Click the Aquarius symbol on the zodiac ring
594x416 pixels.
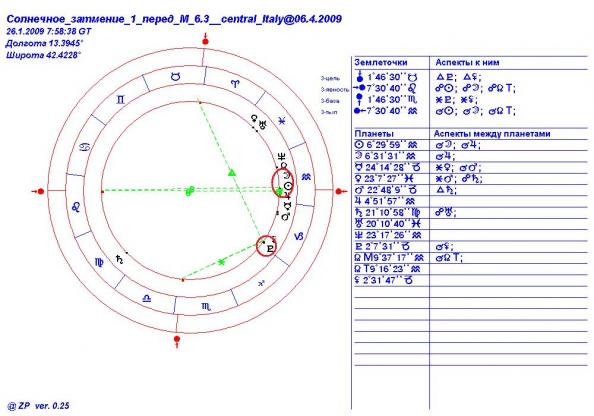(306, 177)
